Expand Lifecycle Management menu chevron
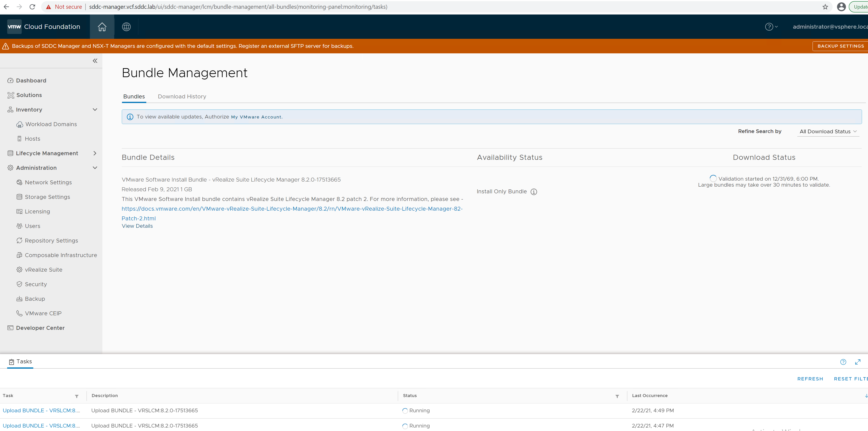The height and width of the screenshot is (431, 868). click(95, 153)
